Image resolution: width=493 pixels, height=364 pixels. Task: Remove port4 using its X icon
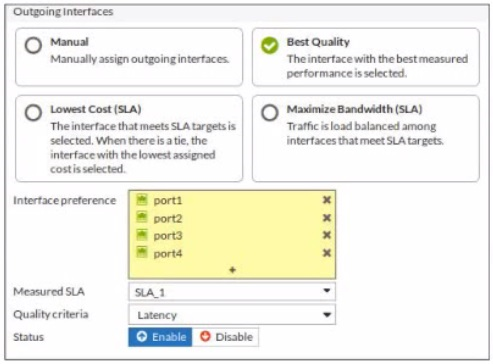327,253
